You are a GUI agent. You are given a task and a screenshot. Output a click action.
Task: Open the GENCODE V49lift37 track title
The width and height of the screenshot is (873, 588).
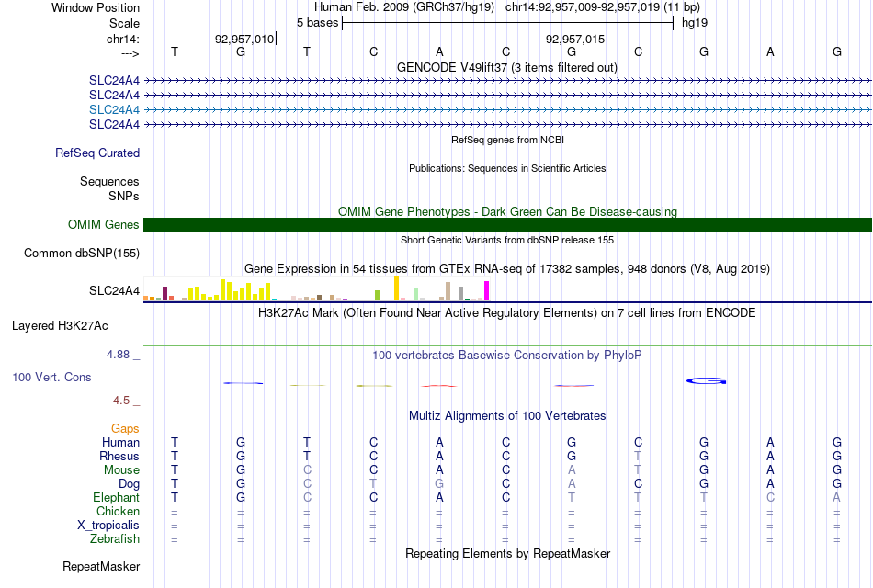506,67
